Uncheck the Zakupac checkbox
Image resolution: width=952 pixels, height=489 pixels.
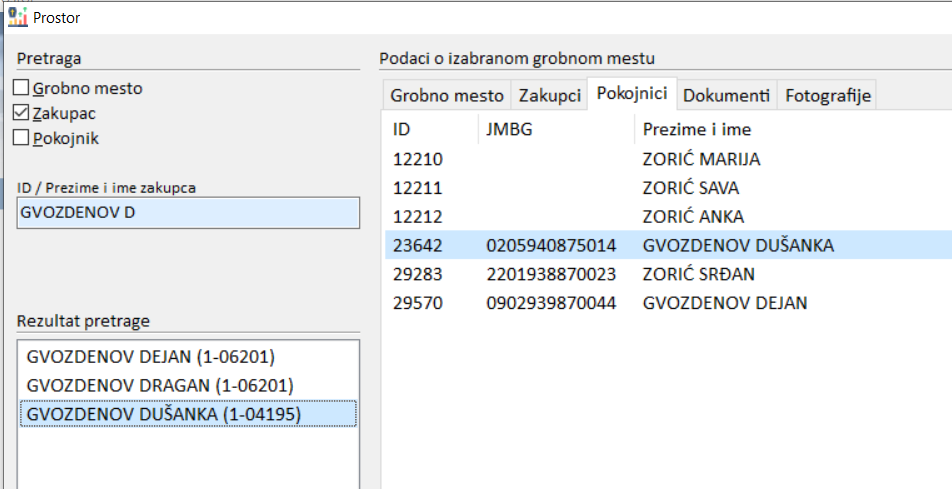[21, 113]
